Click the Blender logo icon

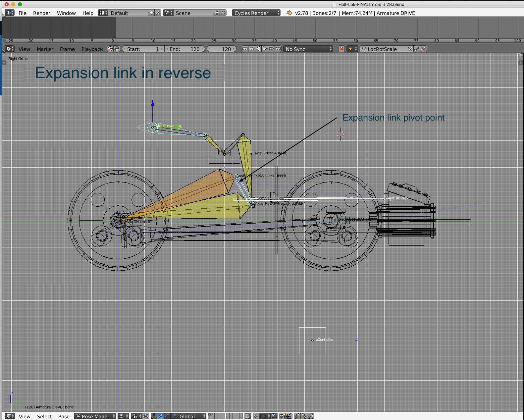coord(289,13)
